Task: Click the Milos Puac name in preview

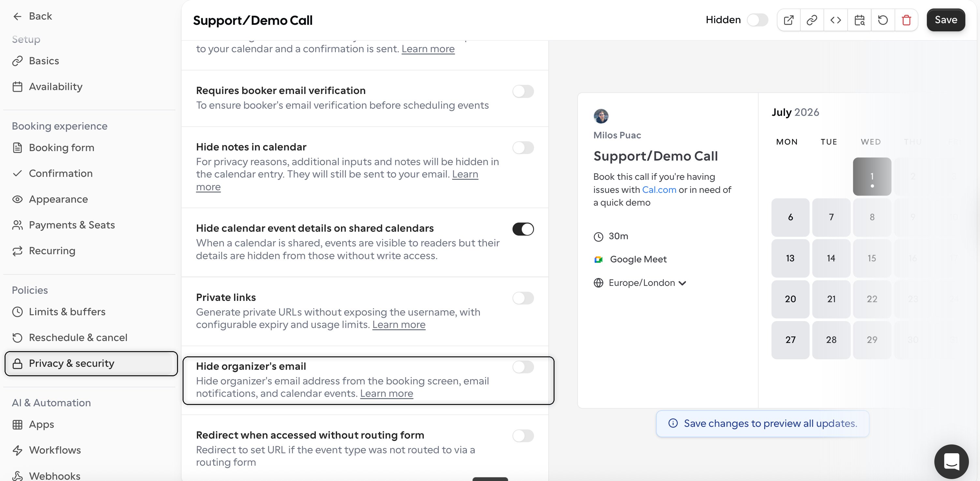Action: coord(617,135)
